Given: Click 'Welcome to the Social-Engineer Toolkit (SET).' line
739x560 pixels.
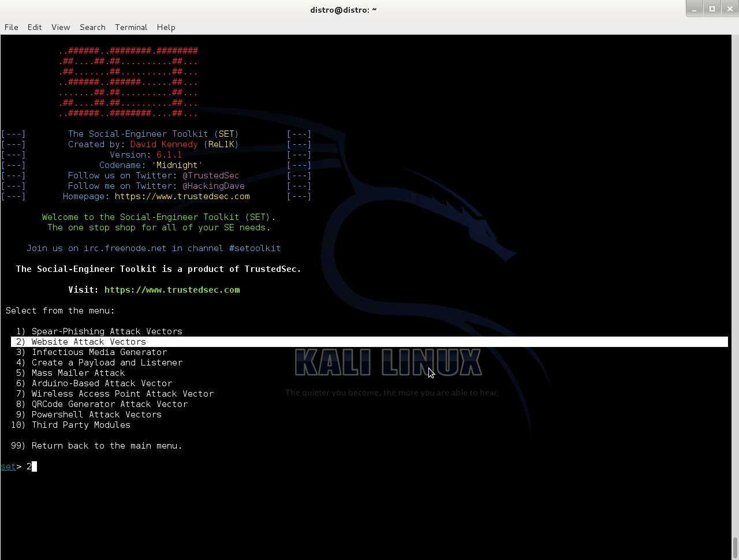Looking at the screenshot, I should click(159, 217).
